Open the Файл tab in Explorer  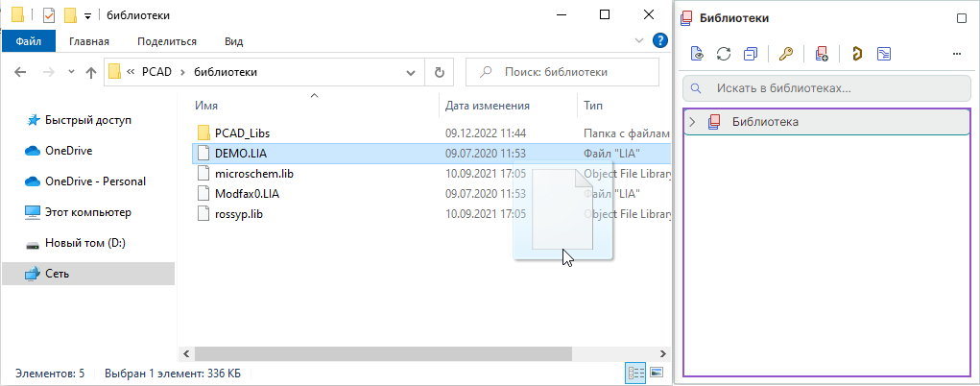[x=28, y=41]
